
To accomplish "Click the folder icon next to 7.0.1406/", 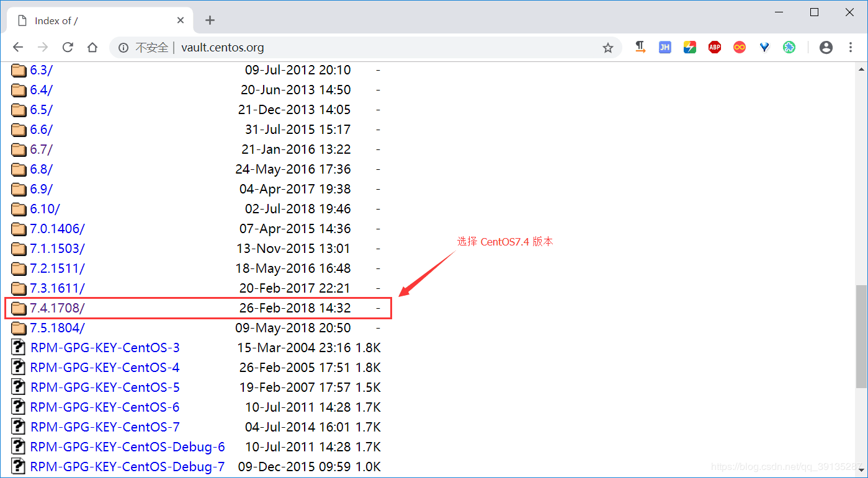I will (x=19, y=229).
